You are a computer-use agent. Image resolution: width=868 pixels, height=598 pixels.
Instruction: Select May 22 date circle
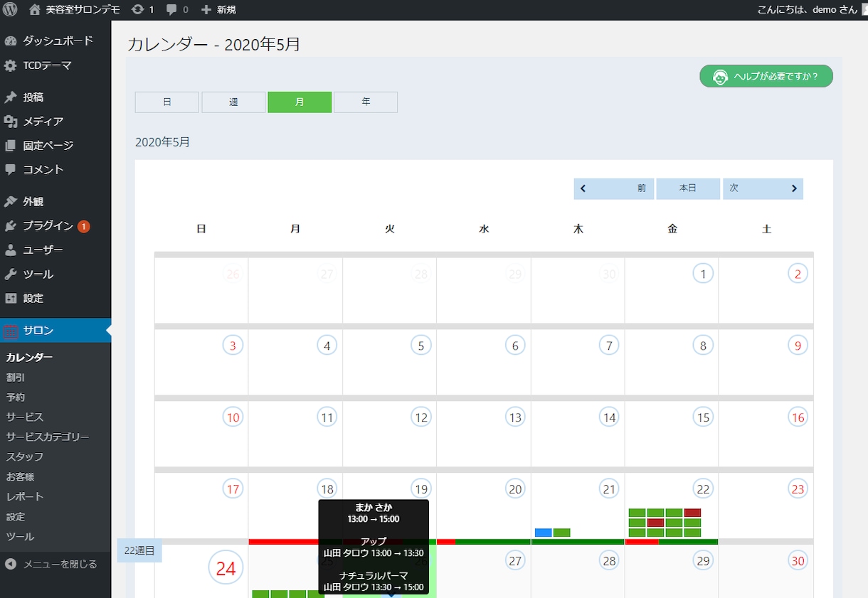[703, 488]
